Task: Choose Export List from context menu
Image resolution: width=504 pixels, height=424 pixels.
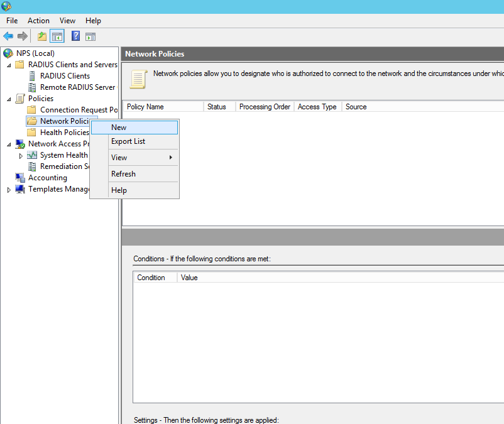Action: (134, 141)
